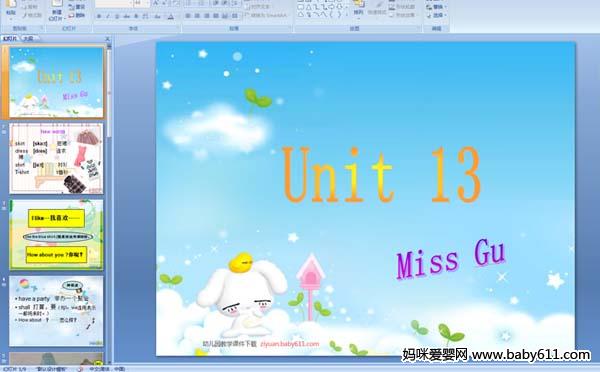Screen dimensions: 600x372
Task: Toggle underline formatting in font group
Action: click(117, 16)
